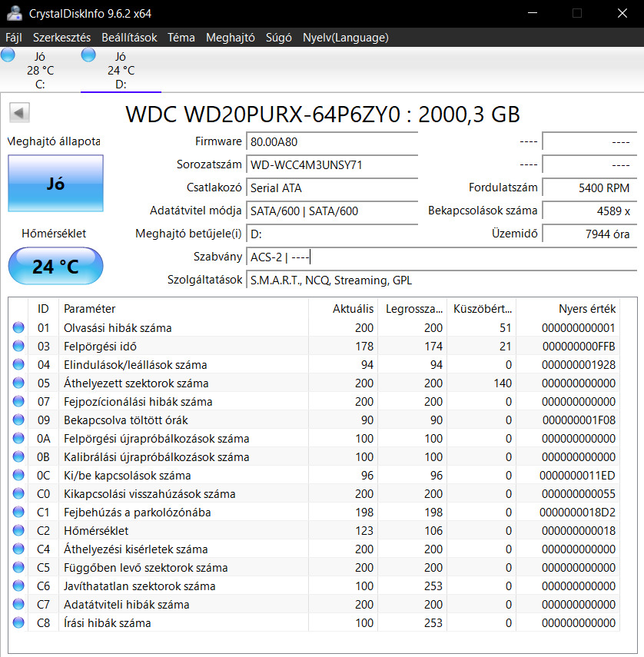Click the ID column header
Image resolution: width=644 pixels, height=657 pixels.
point(43,309)
